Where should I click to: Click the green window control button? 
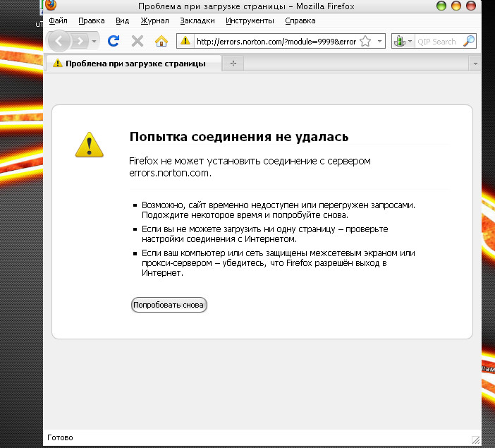click(441, 6)
